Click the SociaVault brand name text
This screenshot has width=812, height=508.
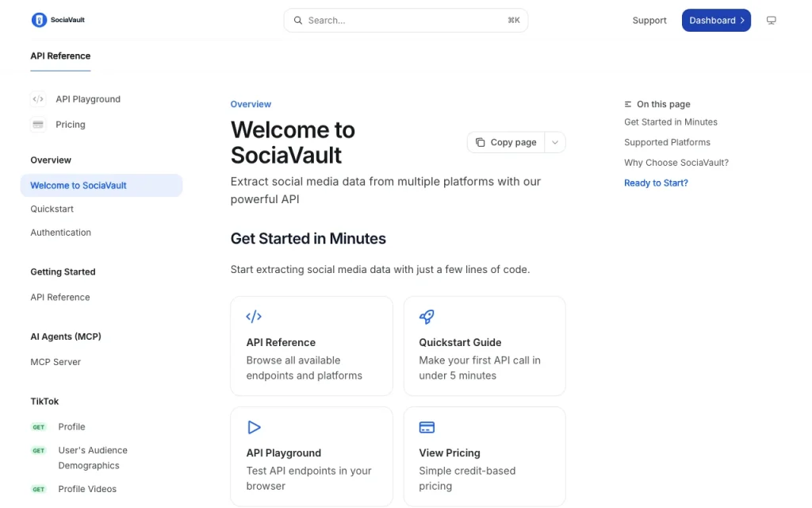coord(67,20)
